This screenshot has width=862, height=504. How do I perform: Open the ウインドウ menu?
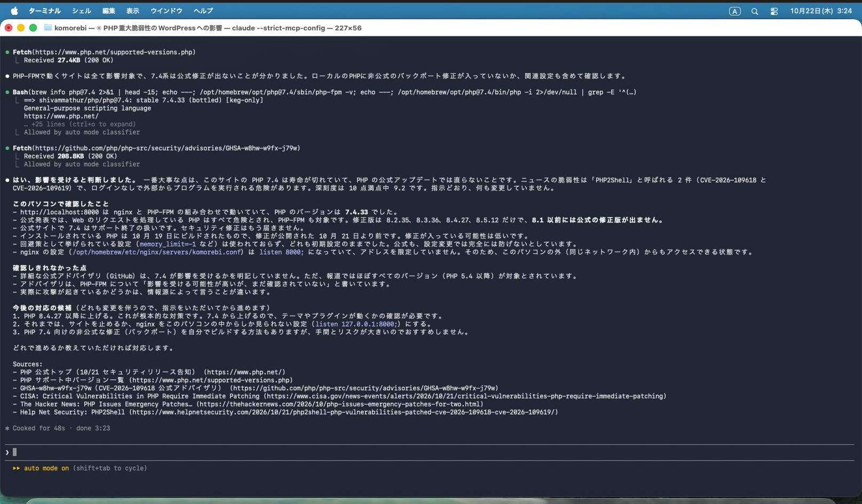point(167,11)
